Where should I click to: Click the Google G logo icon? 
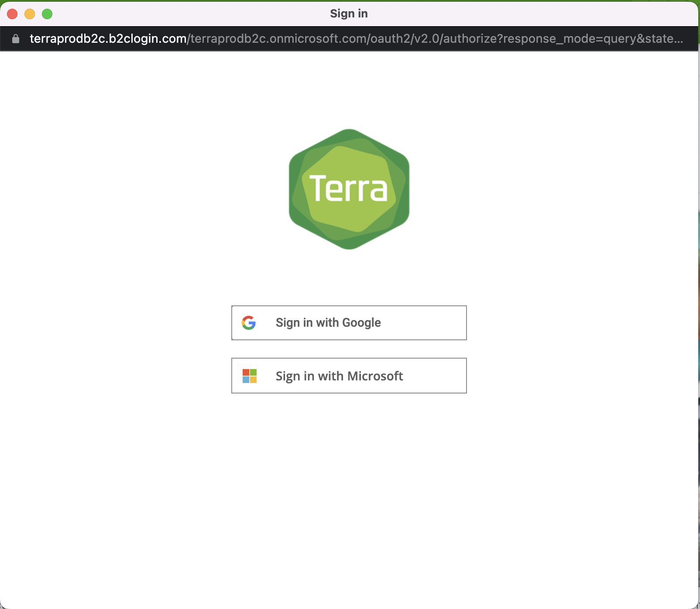[x=249, y=323]
